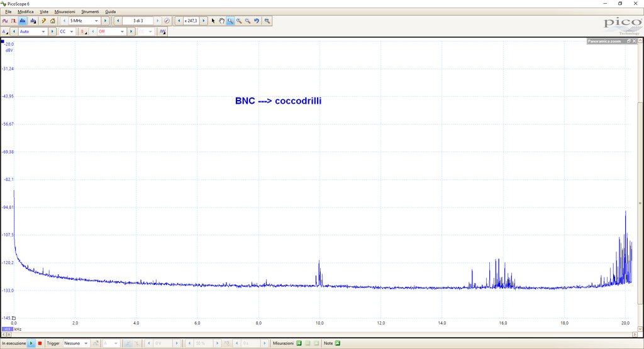Click vertical scrollbar down arrow
Screen dimensions: 644x349
(x=640, y=329)
